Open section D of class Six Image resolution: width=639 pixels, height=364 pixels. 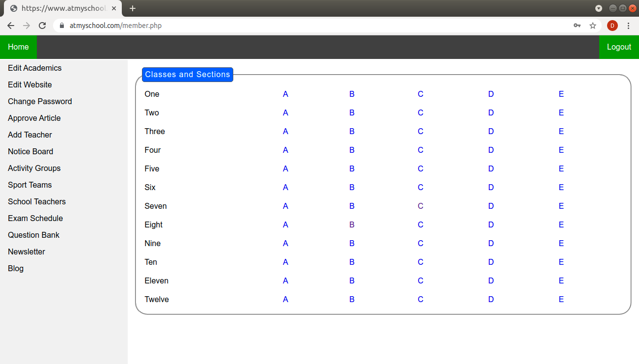(x=491, y=188)
